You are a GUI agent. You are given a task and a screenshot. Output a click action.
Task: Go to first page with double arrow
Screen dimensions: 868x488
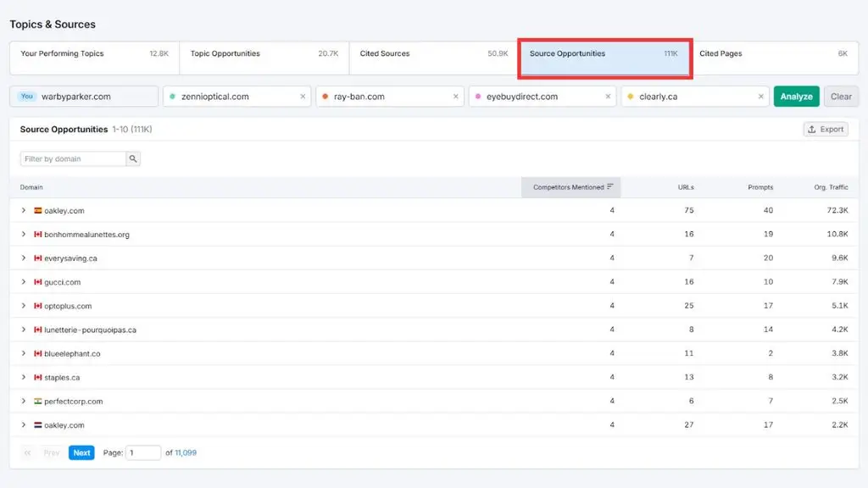coord(28,452)
